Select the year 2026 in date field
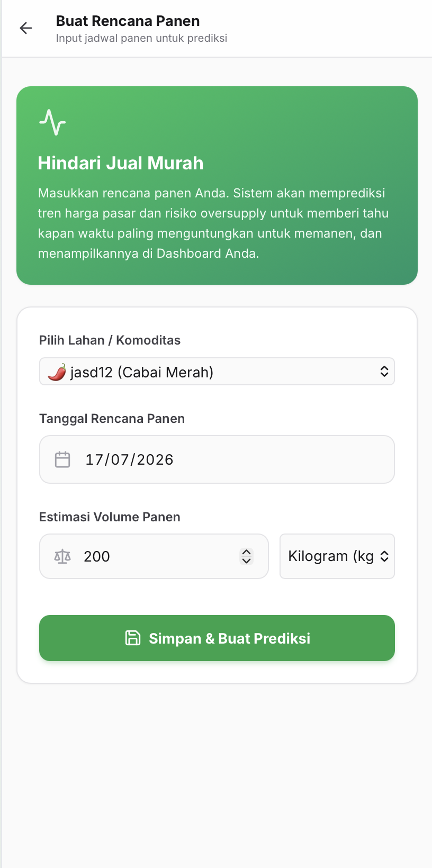The width and height of the screenshot is (432, 868). [x=155, y=459]
